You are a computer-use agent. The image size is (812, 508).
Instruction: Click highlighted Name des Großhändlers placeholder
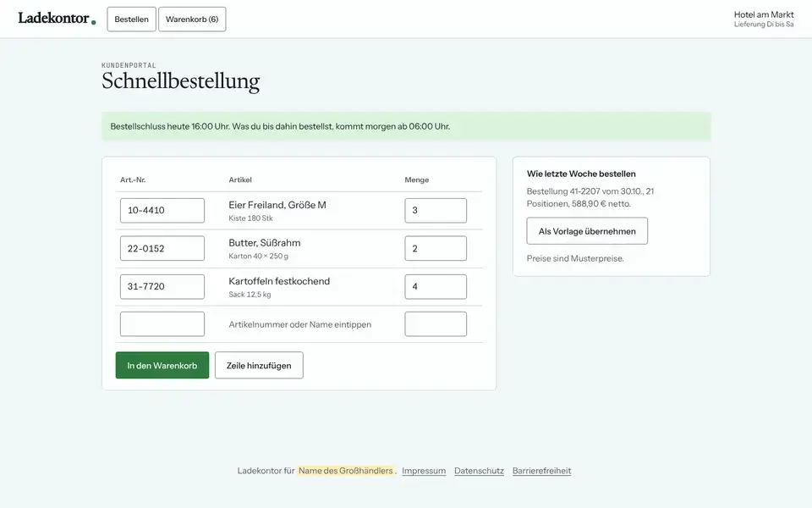[345, 471]
